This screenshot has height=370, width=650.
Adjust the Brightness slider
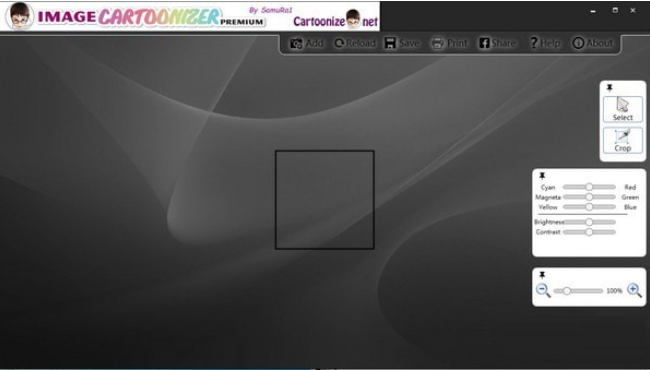point(589,222)
